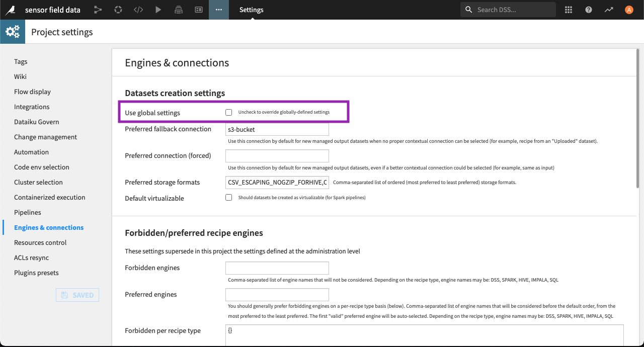This screenshot has width=644, height=347.
Task: Open Containerized execution settings
Action: click(49, 197)
